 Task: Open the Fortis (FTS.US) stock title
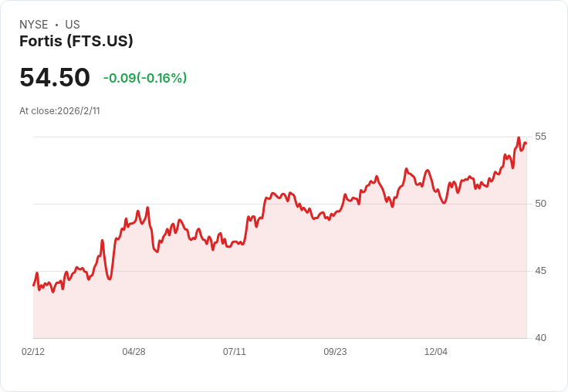click(x=76, y=41)
